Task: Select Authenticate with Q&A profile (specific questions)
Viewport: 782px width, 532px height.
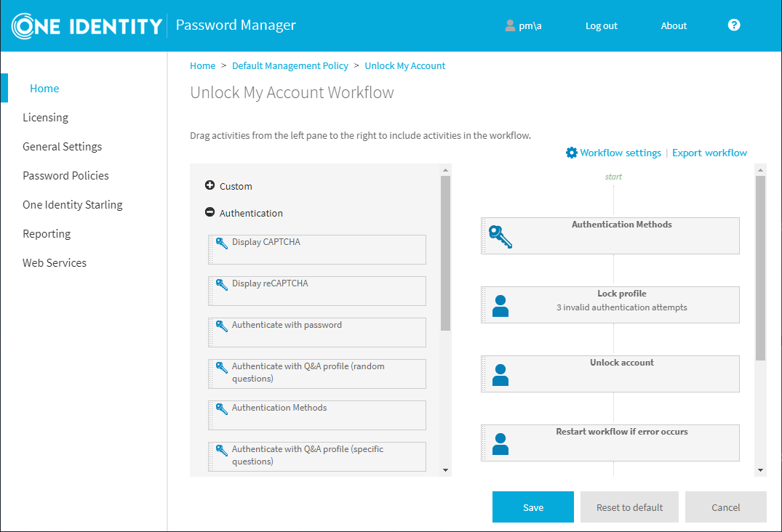Action: [x=317, y=456]
